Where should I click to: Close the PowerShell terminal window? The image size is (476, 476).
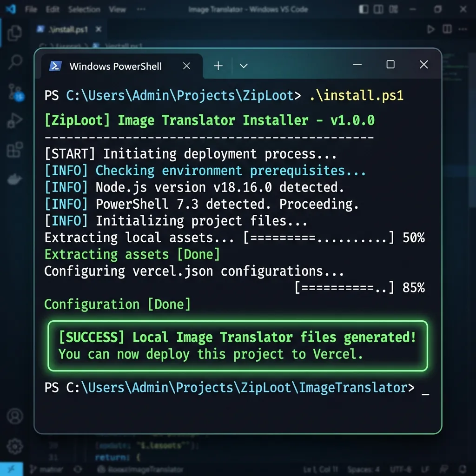pyautogui.click(x=424, y=64)
